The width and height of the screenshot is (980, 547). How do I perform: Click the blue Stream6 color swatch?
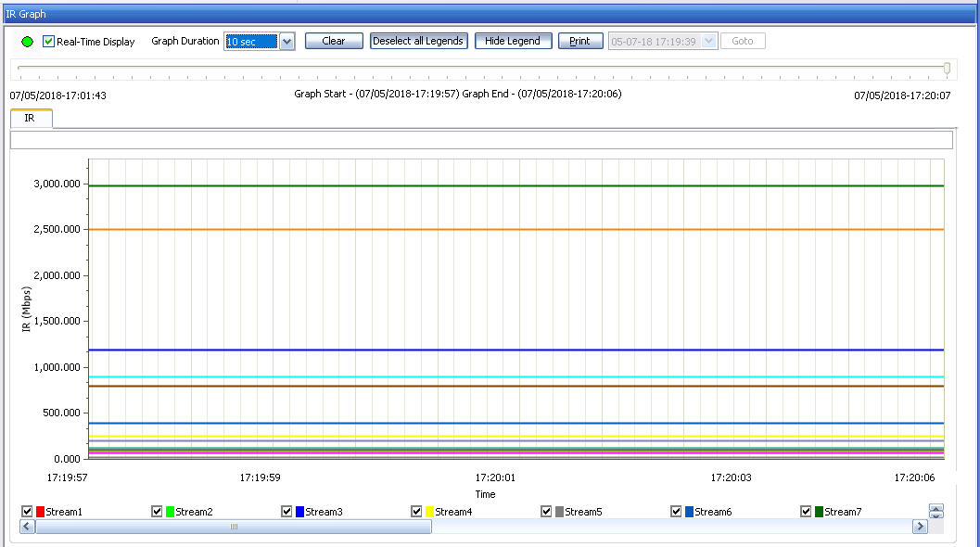pyautogui.click(x=690, y=512)
